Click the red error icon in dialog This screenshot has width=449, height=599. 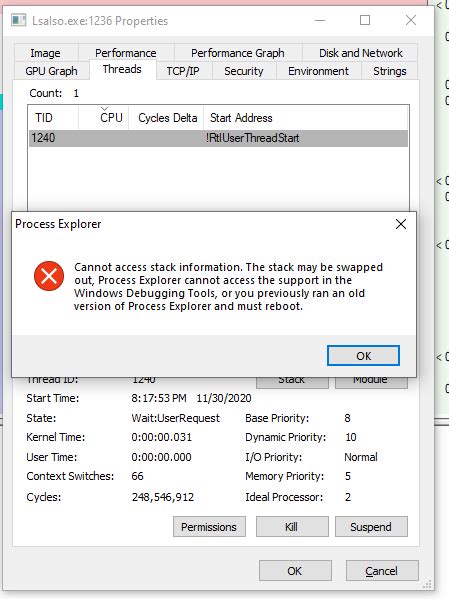pyautogui.click(x=49, y=276)
